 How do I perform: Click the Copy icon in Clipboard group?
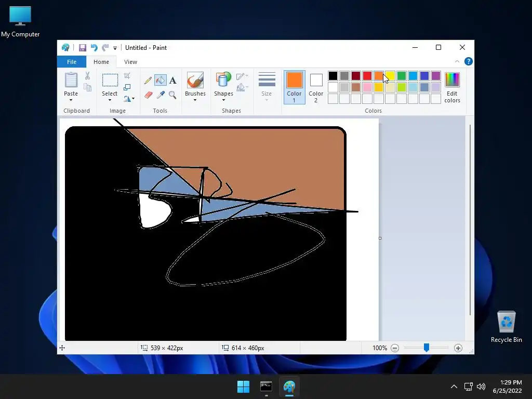(87, 87)
